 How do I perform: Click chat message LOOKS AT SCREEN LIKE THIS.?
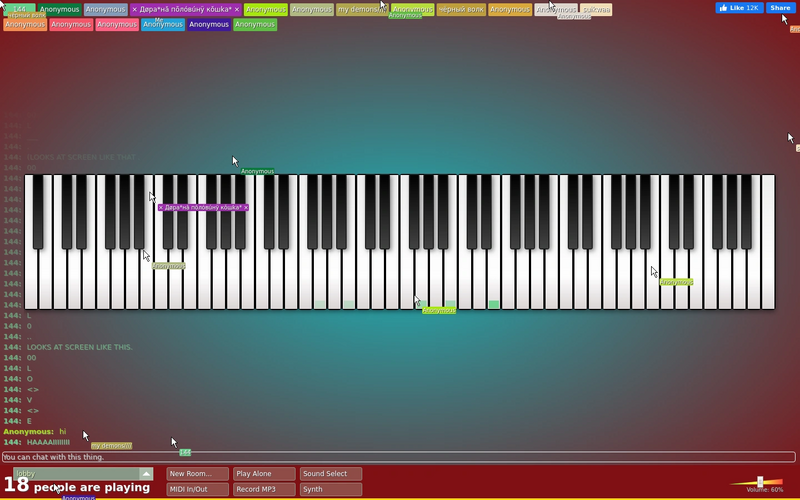(80, 347)
